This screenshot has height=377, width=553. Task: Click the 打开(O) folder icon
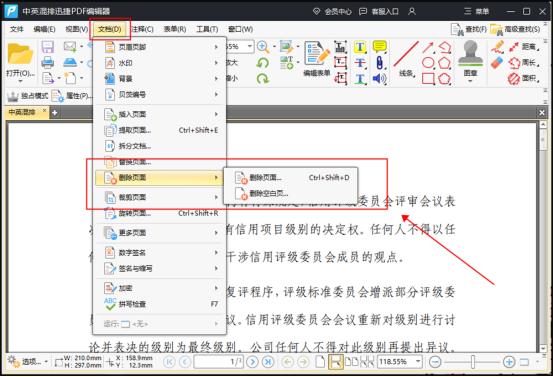tap(20, 54)
